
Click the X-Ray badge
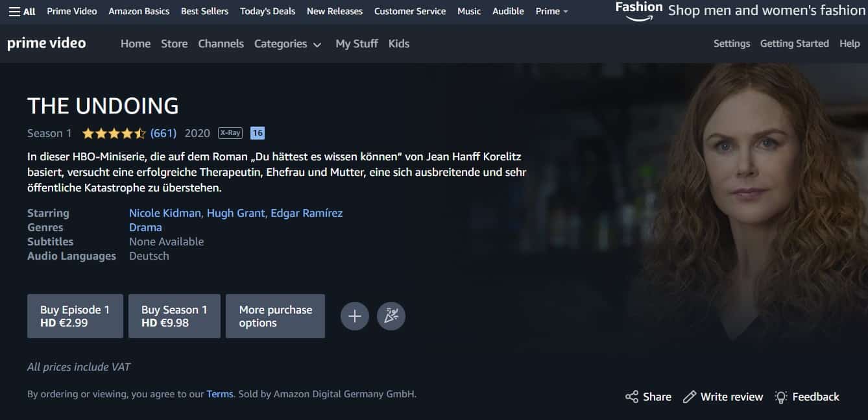click(230, 133)
